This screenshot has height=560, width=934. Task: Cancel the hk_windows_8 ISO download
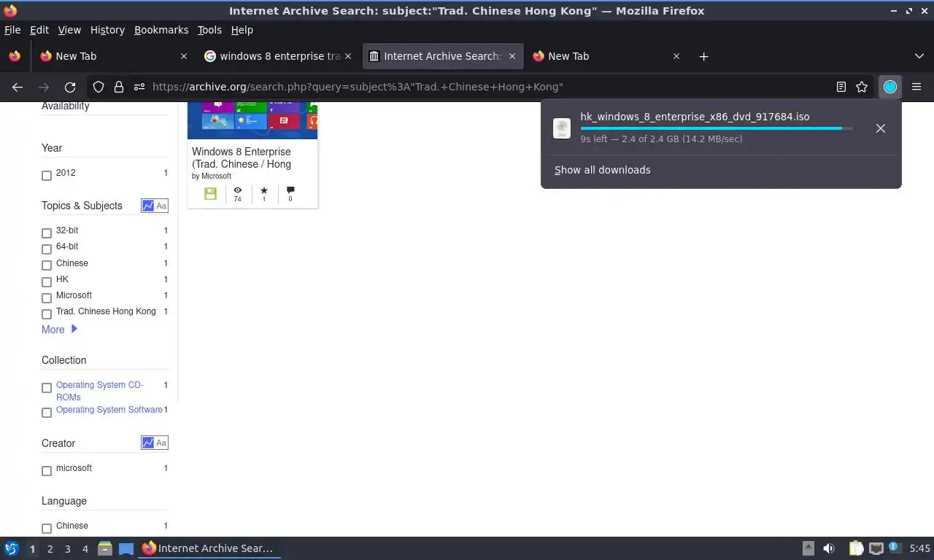pyautogui.click(x=881, y=128)
